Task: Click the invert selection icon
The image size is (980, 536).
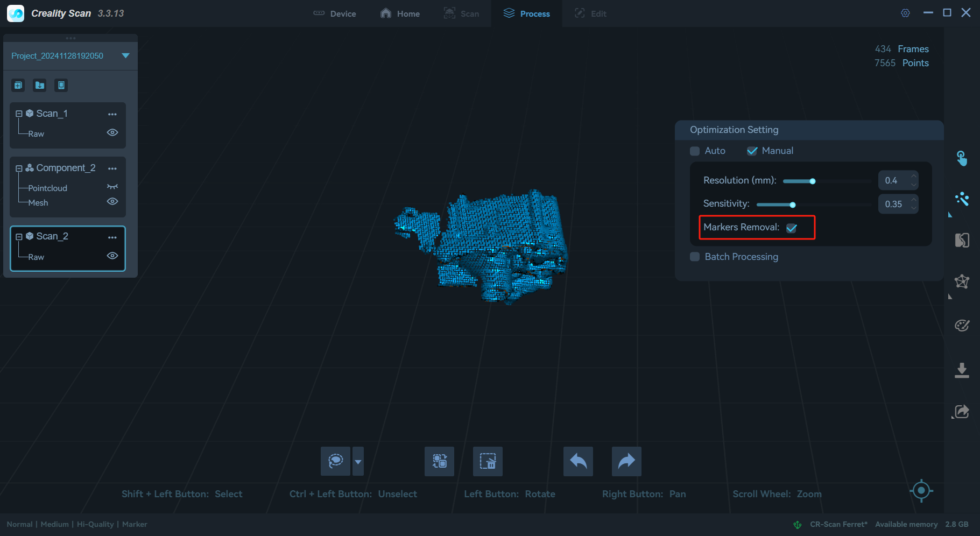Action: [x=439, y=461]
